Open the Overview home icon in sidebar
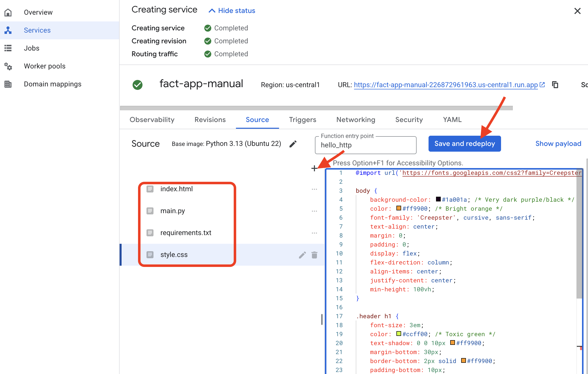 tap(8, 12)
